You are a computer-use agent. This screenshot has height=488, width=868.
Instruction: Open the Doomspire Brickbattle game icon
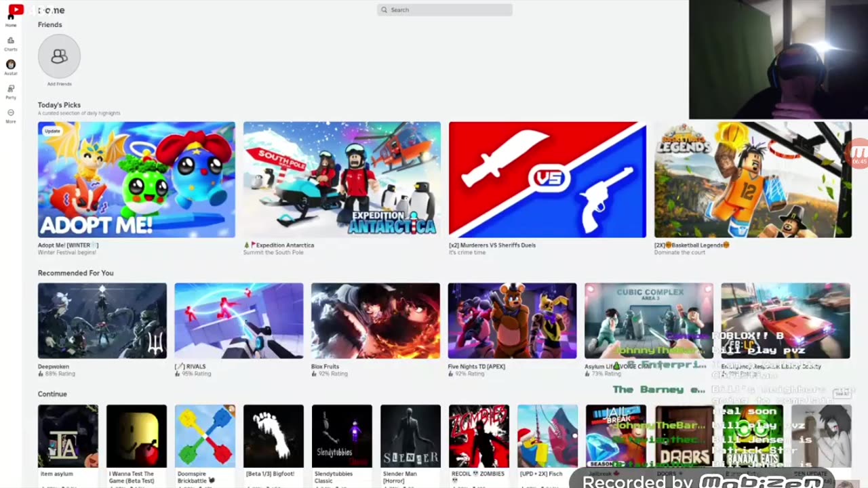(x=205, y=436)
